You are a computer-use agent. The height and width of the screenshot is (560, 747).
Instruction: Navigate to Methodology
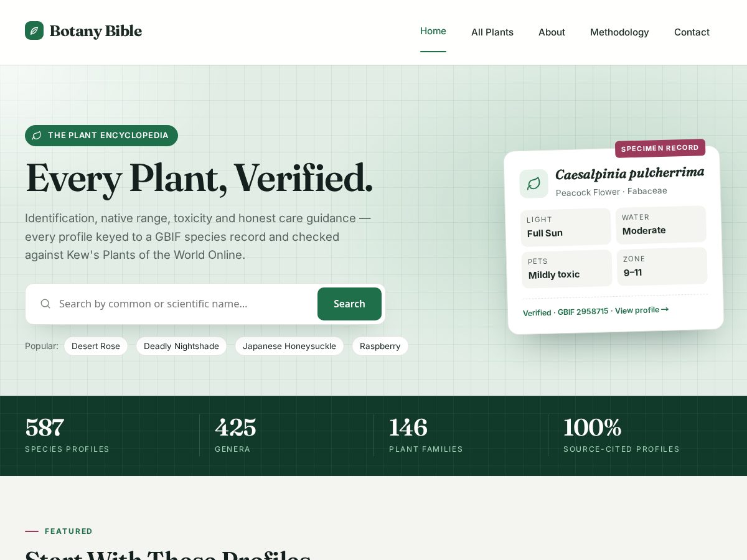coord(619,32)
